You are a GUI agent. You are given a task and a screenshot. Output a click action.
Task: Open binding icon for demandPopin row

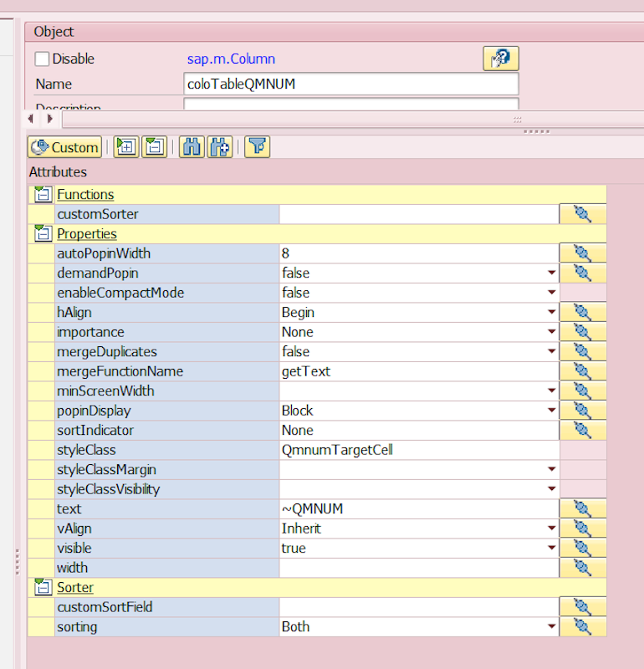click(x=583, y=273)
